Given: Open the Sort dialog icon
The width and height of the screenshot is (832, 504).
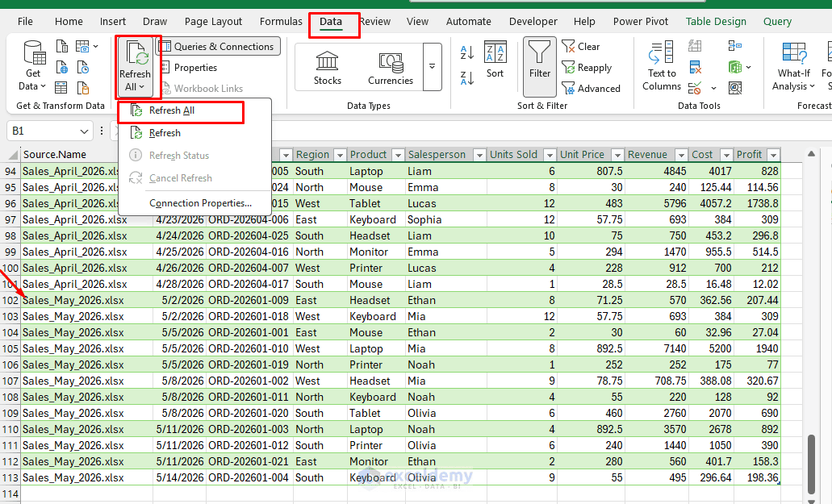Looking at the screenshot, I should pyautogui.click(x=495, y=52).
